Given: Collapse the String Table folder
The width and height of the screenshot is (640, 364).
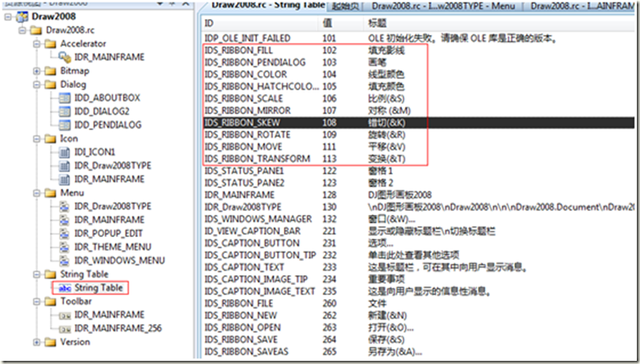Looking at the screenshot, I should click(36, 274).
